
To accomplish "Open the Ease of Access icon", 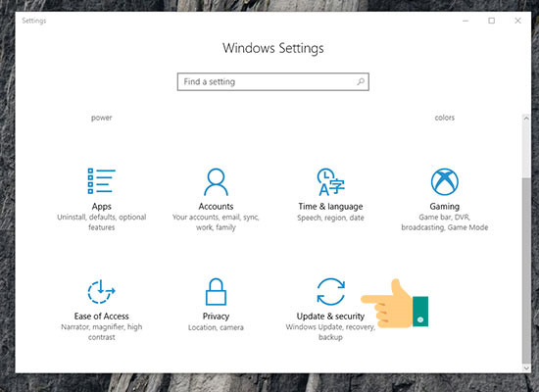I will pos(101,292).
